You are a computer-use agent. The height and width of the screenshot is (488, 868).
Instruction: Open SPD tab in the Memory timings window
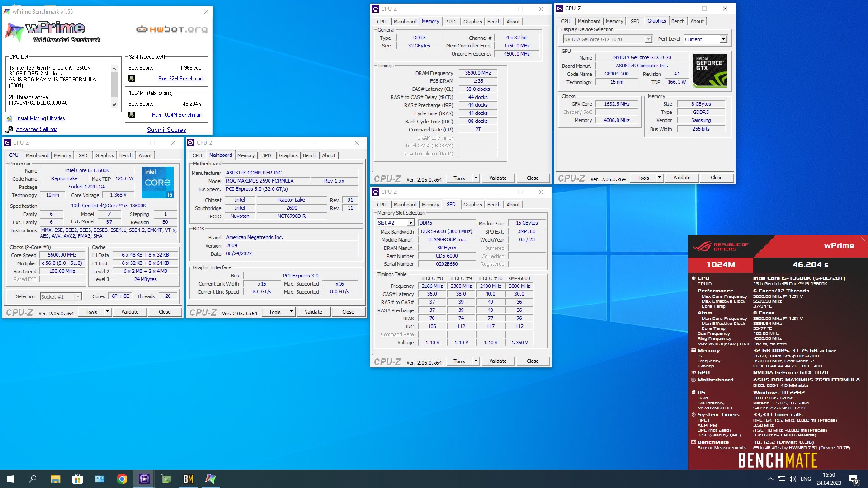point(451,22)
